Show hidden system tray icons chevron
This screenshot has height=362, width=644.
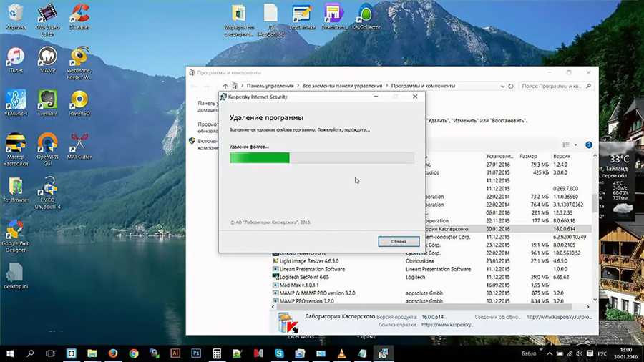tap(550, 353)
